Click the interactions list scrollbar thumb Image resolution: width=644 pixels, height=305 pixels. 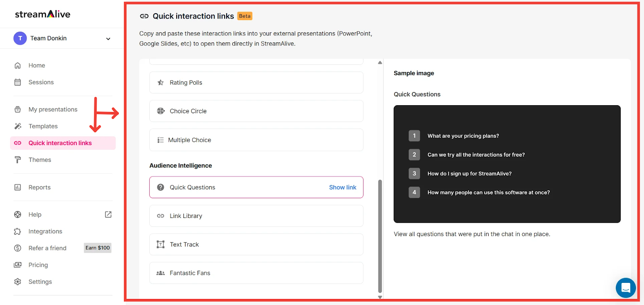pos(380,237)
